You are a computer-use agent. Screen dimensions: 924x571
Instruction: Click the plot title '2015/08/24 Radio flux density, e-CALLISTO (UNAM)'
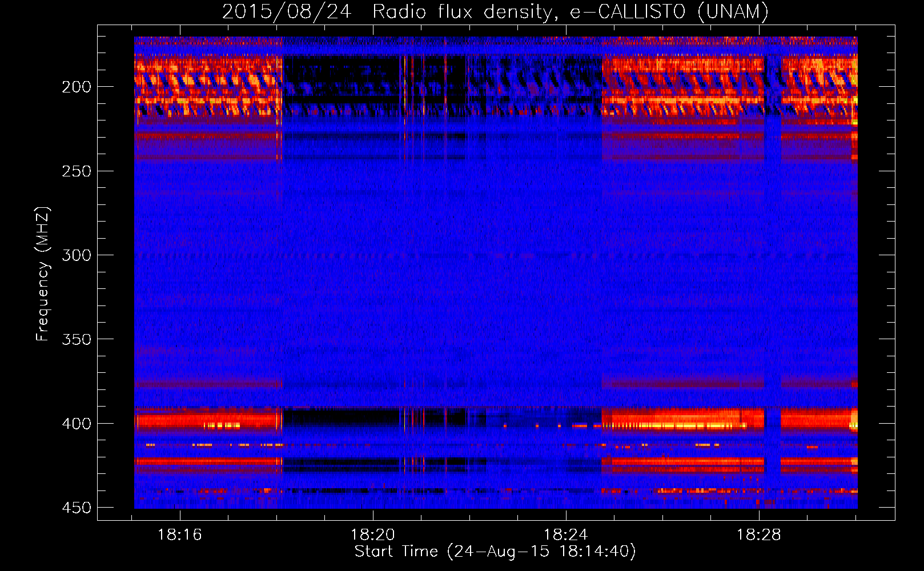point(496,11)
